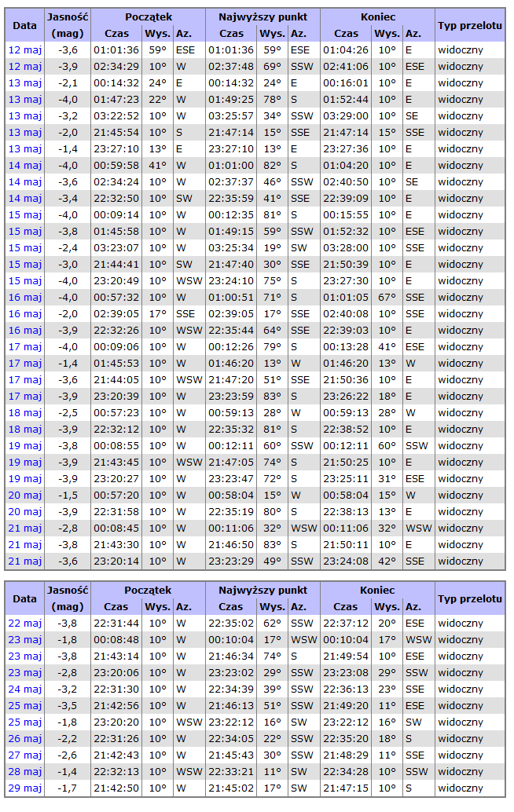Image resolution: width=514 pixels, height=812 pixels.
Task: Select the brightness value -3,5
Action: tap(68, 706)
